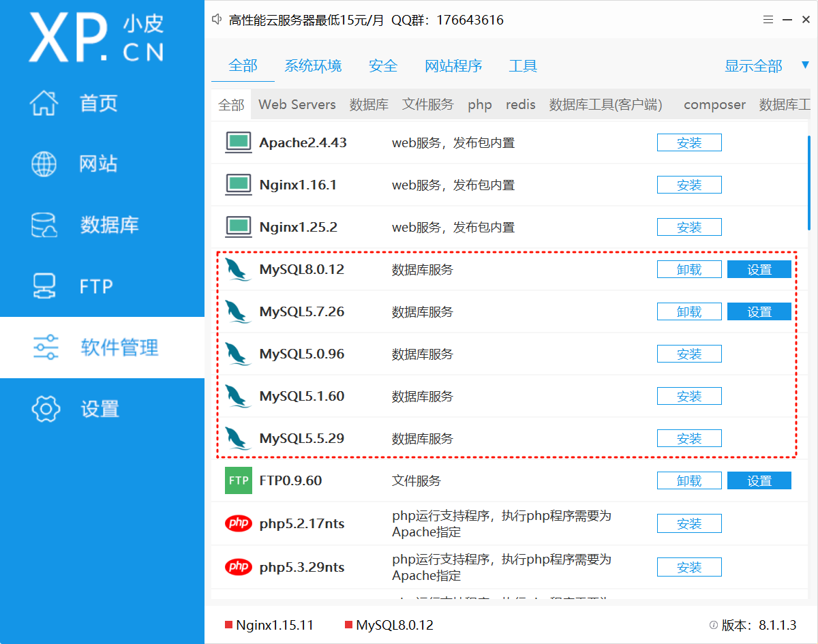Click the MySQL8.0.12 dolphin icon
The width and height of the screenshot is (818, 644).
(238, 269)
